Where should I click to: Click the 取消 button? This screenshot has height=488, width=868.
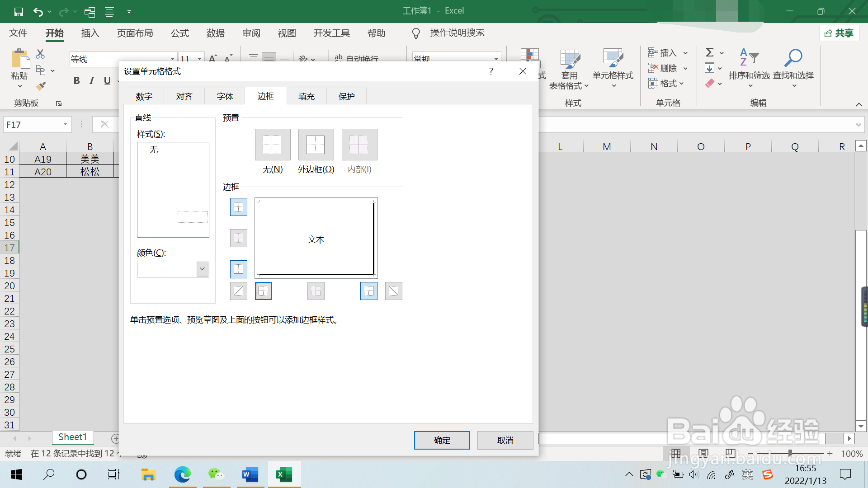[505, 440]
